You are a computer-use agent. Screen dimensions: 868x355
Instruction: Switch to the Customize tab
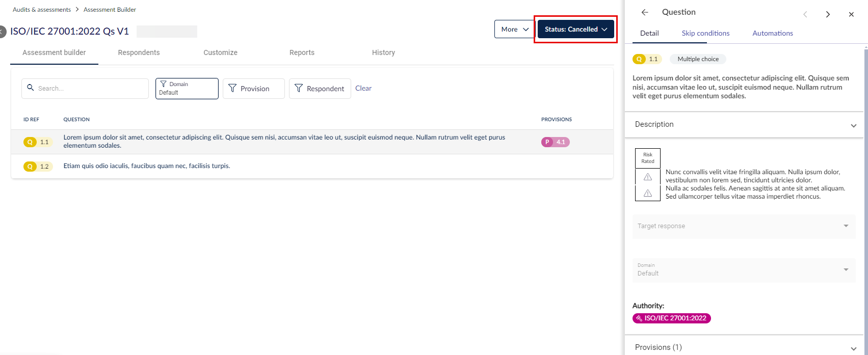tap(220, 52)
